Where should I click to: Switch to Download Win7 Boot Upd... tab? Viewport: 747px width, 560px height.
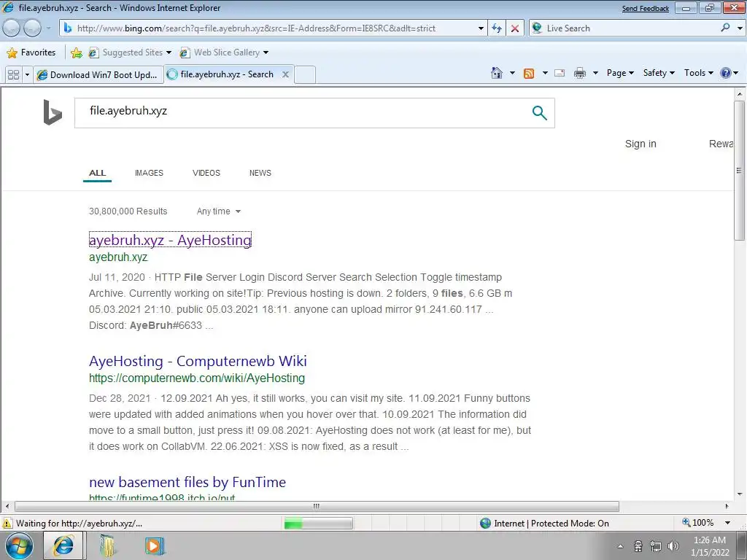98,75
